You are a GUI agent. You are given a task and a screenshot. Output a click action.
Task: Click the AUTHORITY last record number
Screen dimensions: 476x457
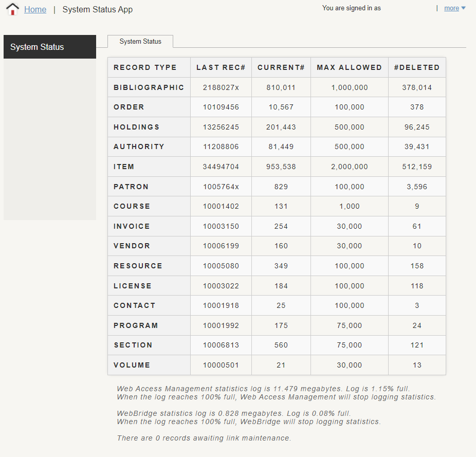221,147
